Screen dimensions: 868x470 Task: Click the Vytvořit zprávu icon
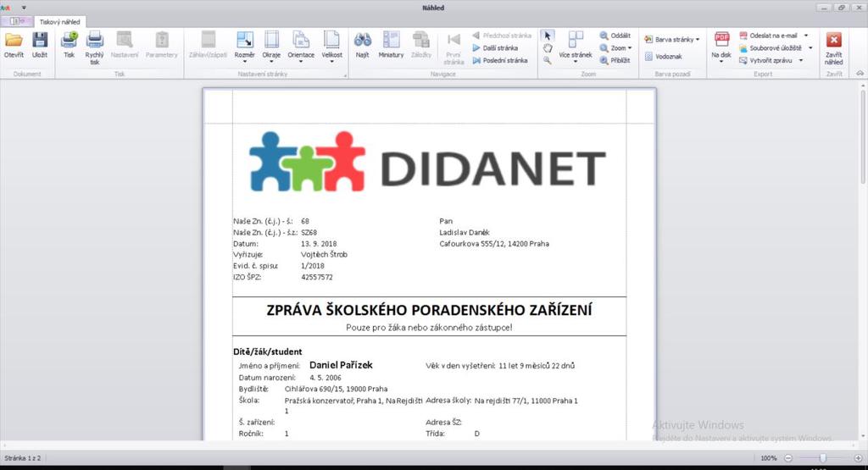(x=743, y=60)
